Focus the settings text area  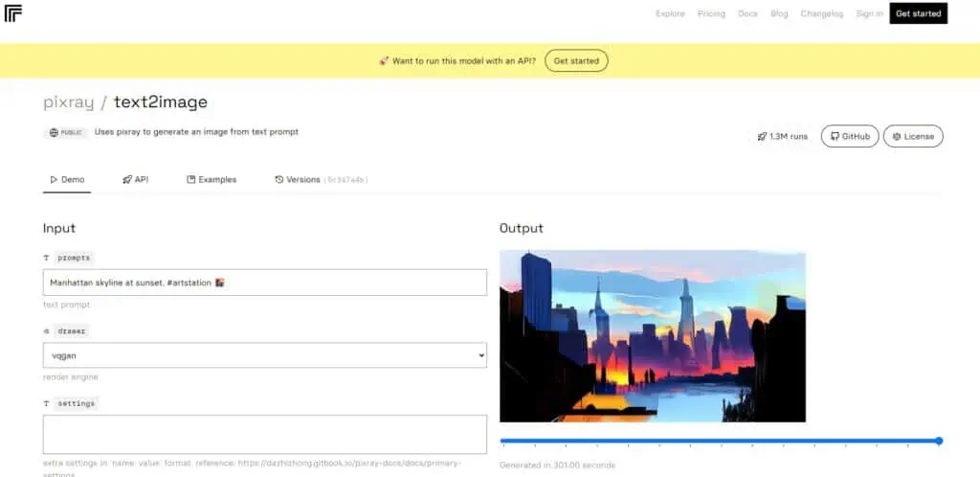pyautogui.click(x=265, y=435)
